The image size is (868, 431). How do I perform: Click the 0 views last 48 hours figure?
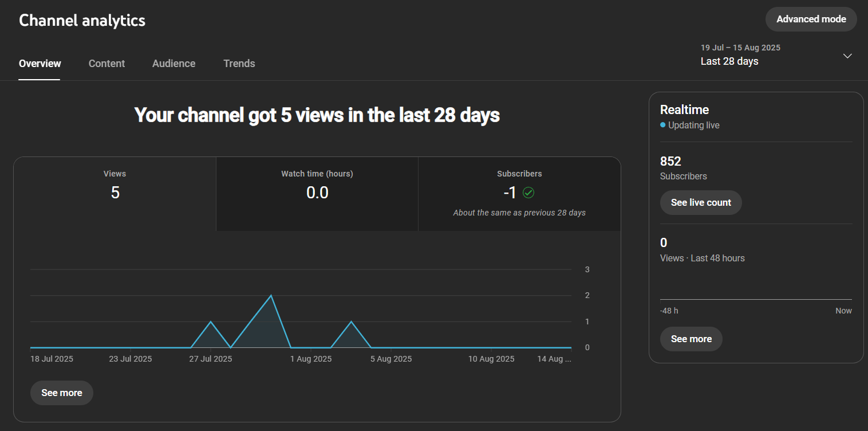click(664, 242)
